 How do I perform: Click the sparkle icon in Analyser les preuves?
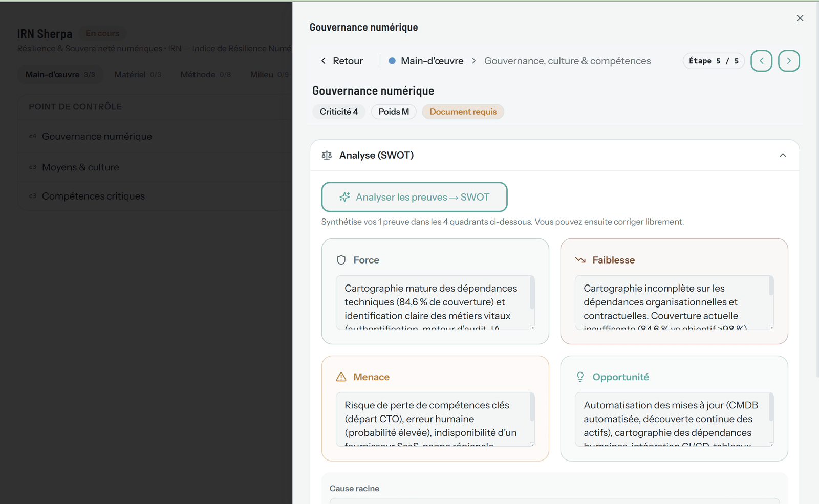[345, 197]
